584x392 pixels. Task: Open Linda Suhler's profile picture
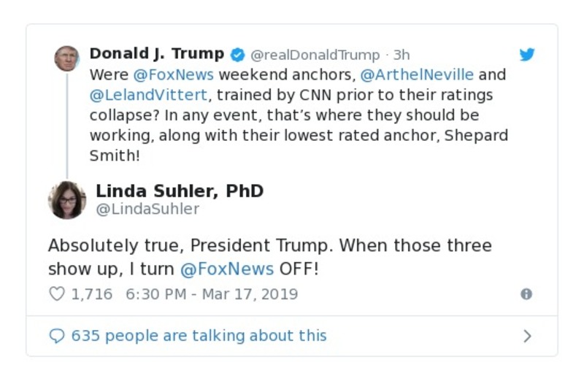[x=67, y=199]
